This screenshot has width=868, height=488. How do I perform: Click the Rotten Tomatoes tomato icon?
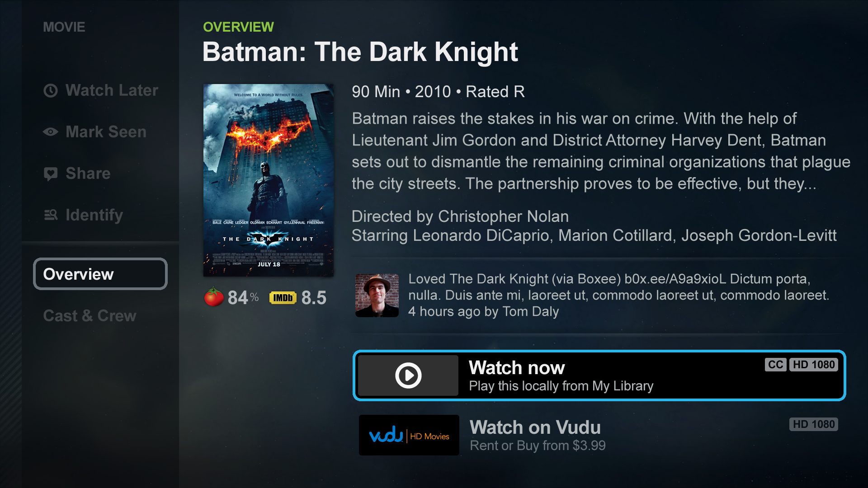(214, 297)
